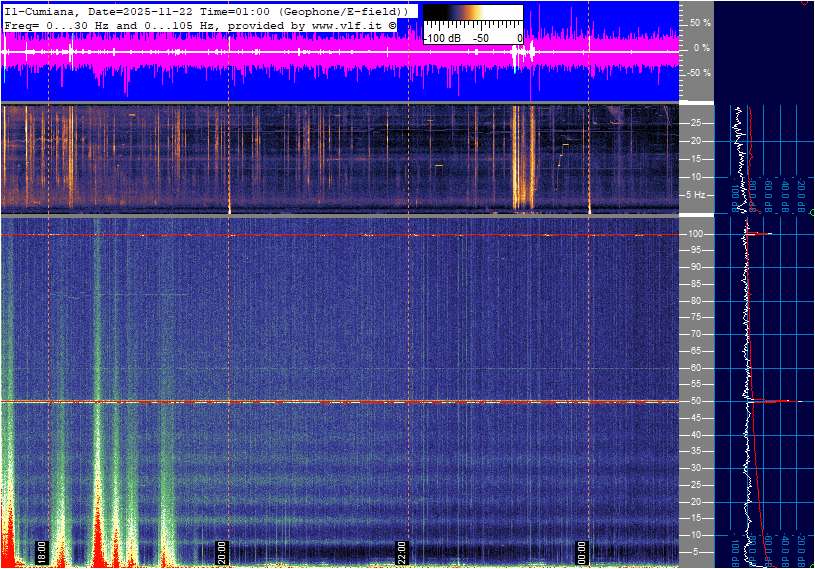The width and height of the screenshot is (815, 569).
Task: Click the 75 Hz label on frequency axis
Action: pyautogui.click(x=697, y=317)
